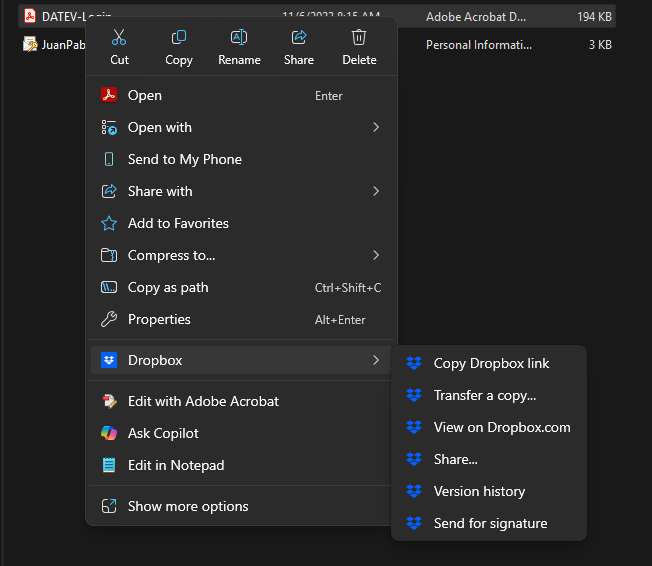Image resolution: width=652 pixels, height=566 pixels.
Task: Click the Cut scissors icon
Action: [x=119, y=38]
